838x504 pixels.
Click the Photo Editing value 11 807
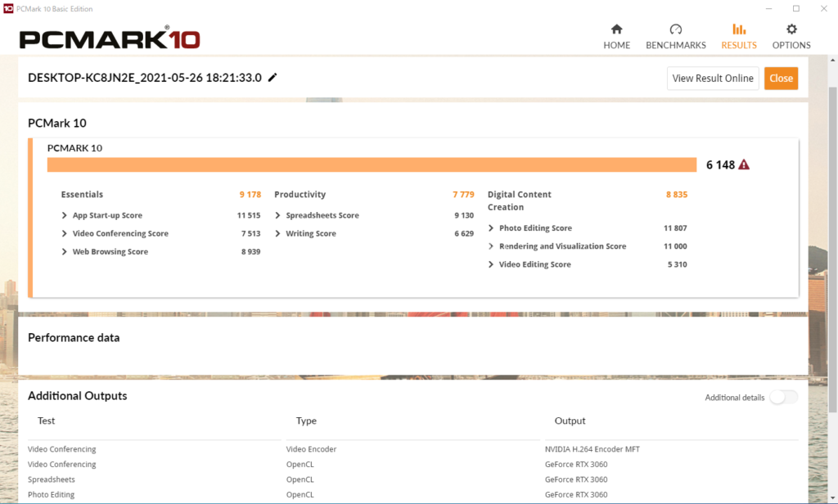(x=675, y=228)
